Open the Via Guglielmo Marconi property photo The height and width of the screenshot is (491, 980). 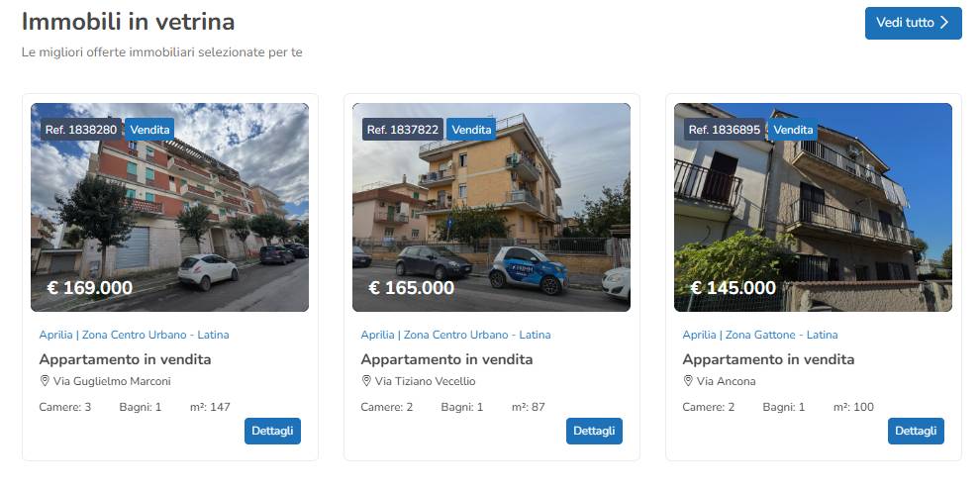point(169,208)
